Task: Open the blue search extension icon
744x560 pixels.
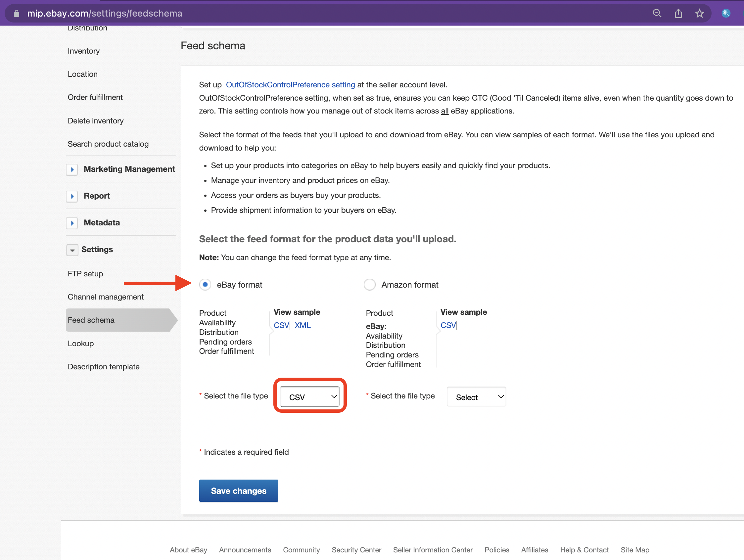Action: (x=726, y=14)
